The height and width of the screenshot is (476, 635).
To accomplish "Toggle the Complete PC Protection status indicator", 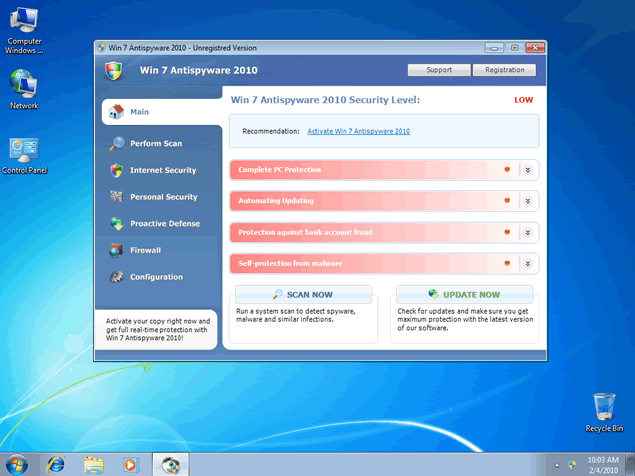I will coord(507,170).
